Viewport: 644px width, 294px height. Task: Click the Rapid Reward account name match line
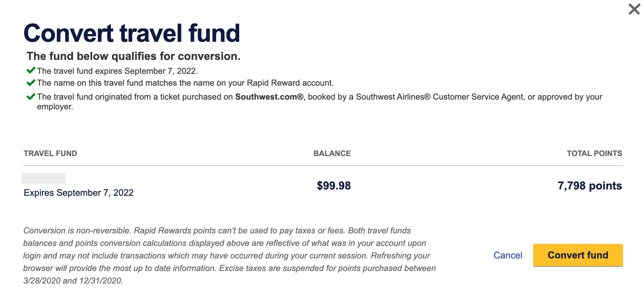tap(185, 83)
